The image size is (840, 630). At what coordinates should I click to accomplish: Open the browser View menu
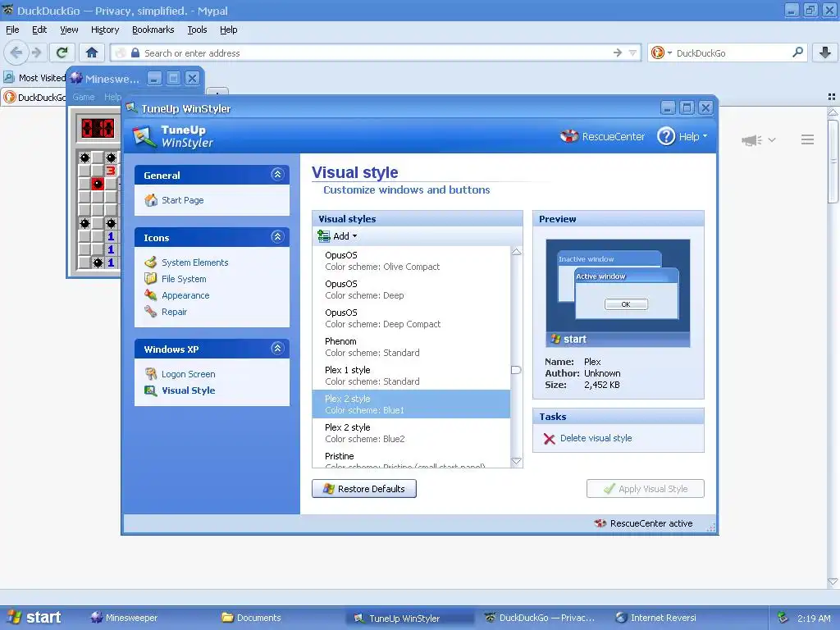69,30
